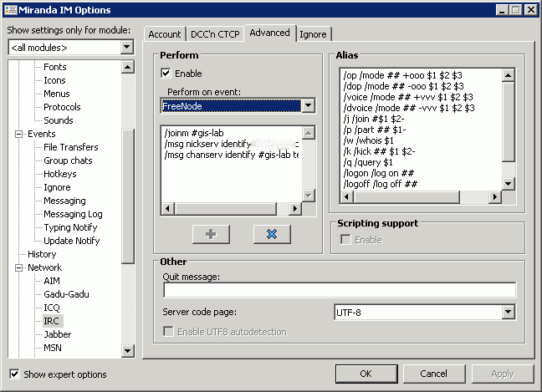The height and width of the screenshot is (392, 542).
Task: Uncheck the Perform Enable checkbox
Action: click(166, 74)
